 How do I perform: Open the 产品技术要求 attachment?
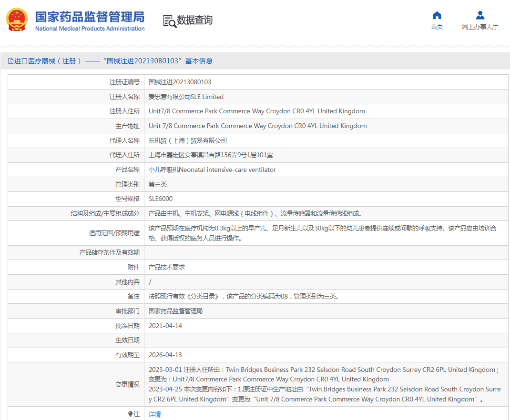click(x=166, y=267)
